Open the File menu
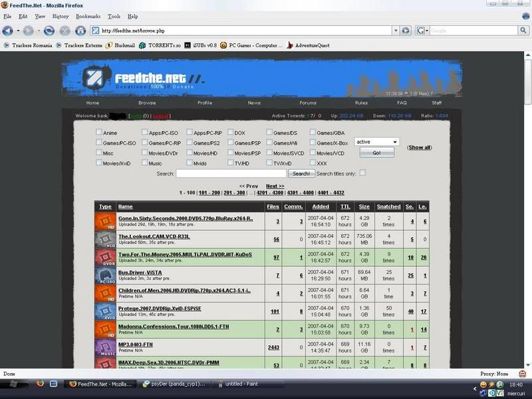Viewport: 532px width, 399px height. coord(7,16)
